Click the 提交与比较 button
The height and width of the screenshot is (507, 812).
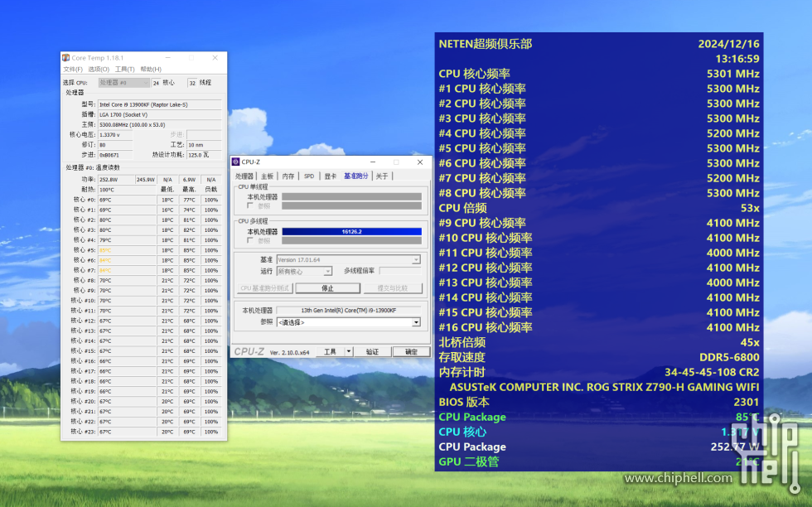393,288
